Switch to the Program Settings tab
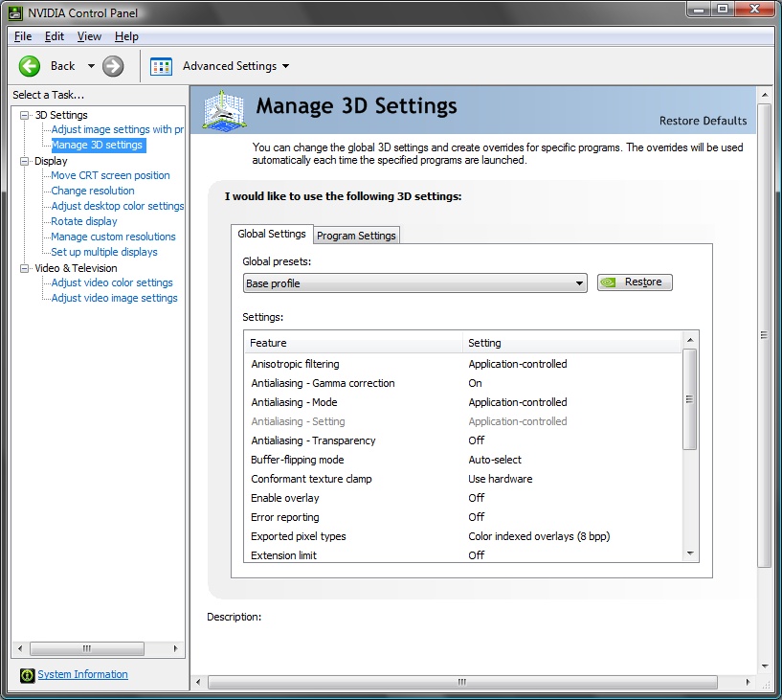 [x=356, y=236]
